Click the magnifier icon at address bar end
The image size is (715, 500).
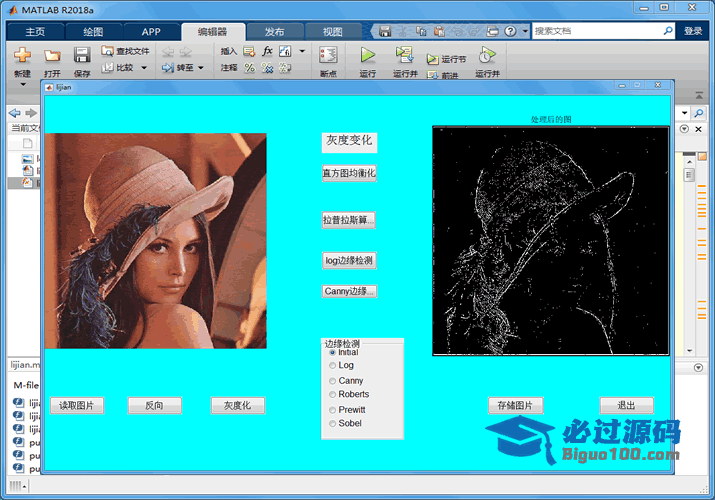click(699, 113)
